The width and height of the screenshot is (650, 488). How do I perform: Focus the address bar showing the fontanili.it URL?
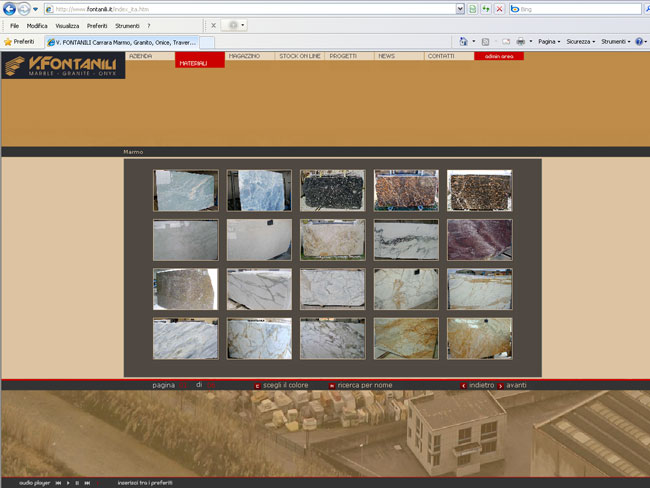coord(250,9)
